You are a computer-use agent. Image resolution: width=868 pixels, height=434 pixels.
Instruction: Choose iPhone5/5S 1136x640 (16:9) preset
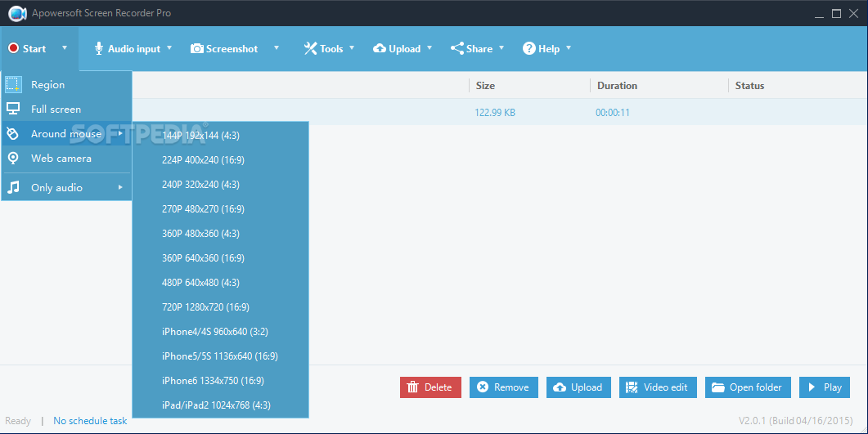tap(220, 356)
